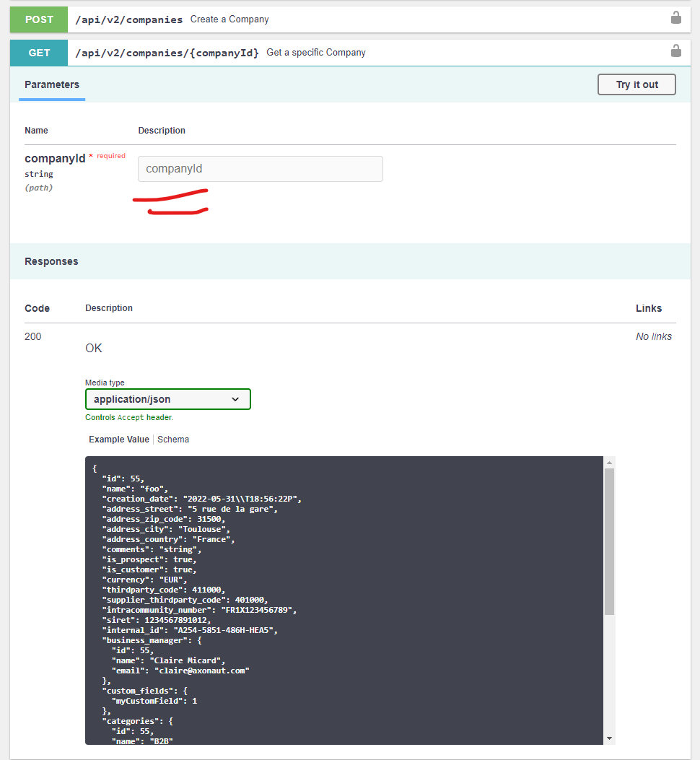The height and width of the screenshot is (760, 700).
Task: Click the "email": "claire@axonaut.com" line
Action: [180, 671]
